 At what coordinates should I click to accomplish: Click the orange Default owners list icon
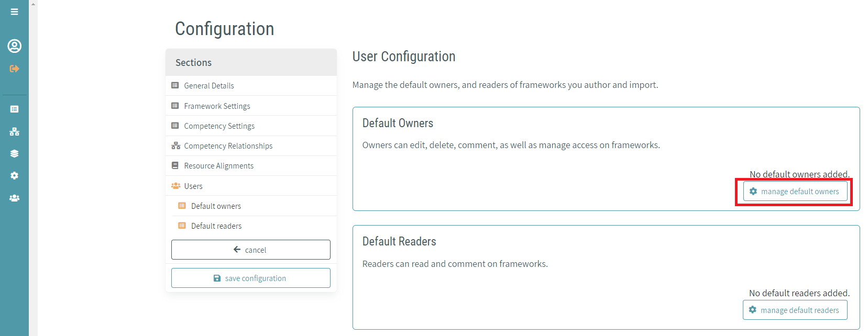click(x=182, y=206)
